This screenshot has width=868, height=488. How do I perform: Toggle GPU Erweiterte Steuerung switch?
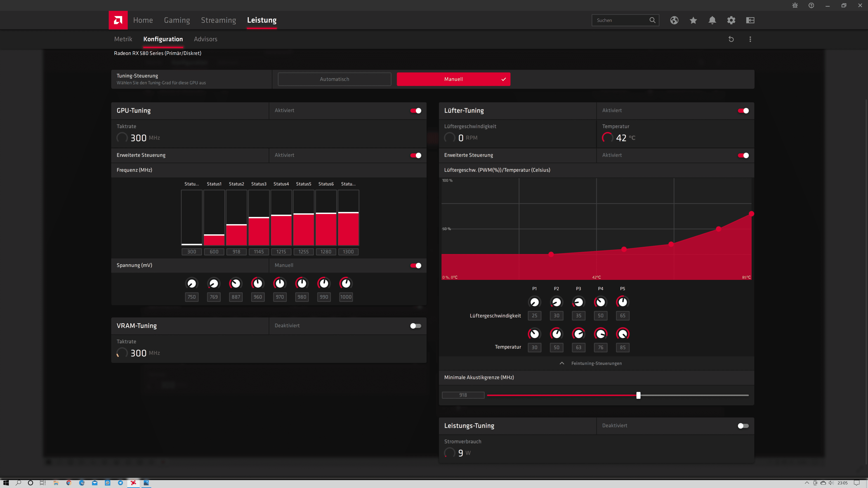click(x=415, y=155)
